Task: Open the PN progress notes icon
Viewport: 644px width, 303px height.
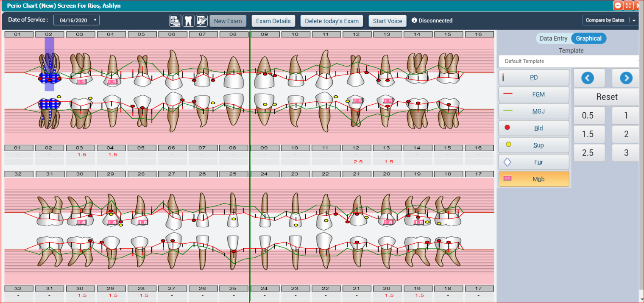Action: pyautogui.click(x=202, y=21)
